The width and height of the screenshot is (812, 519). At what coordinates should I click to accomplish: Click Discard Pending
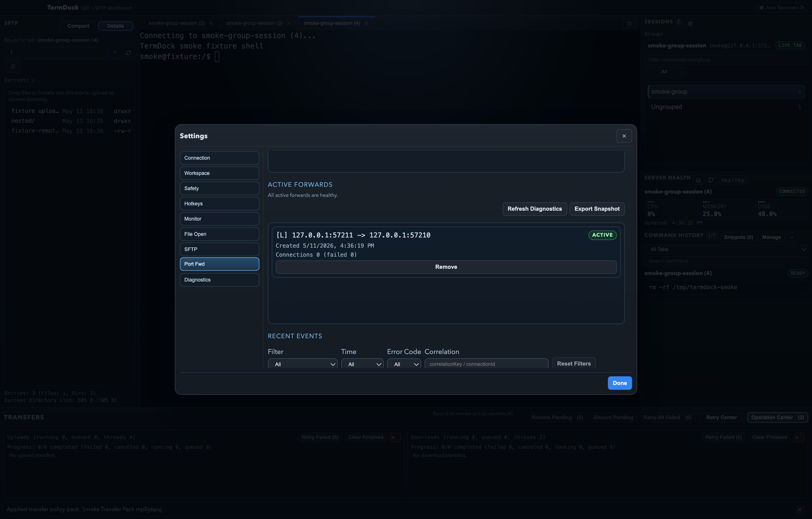coord(613,417)
